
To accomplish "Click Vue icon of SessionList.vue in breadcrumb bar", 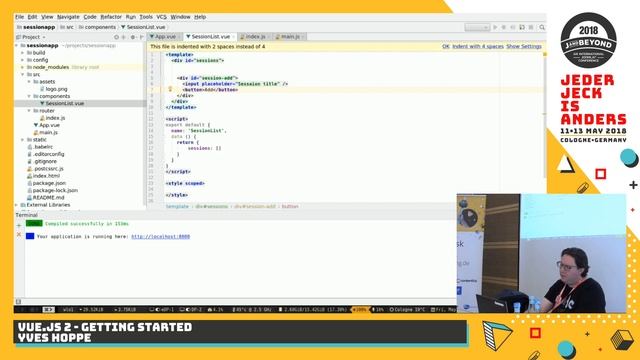I will [123, 27].
